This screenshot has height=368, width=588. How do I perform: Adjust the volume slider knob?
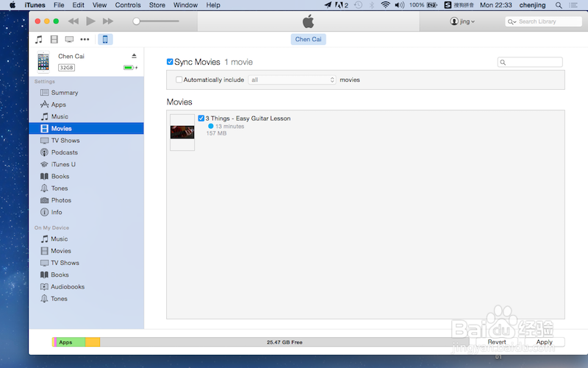tap(137, 21)
